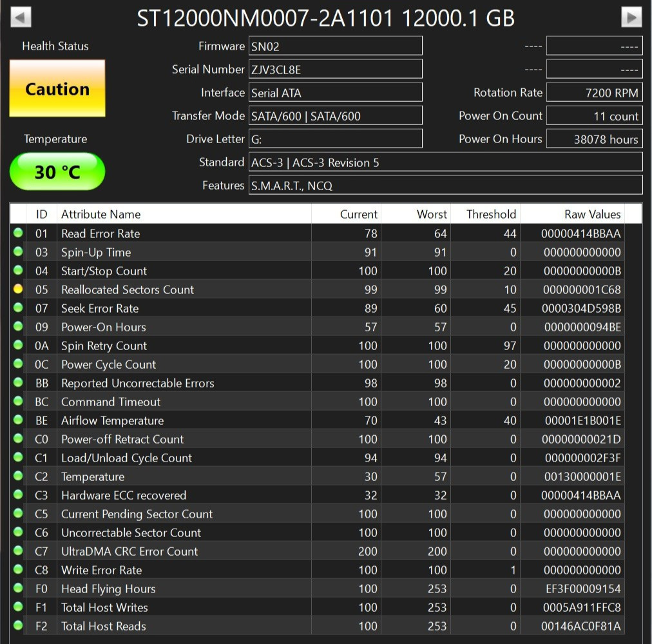Click the Raw Values column header
This screenshot has height=644, width=652.
tap(572, 214)
